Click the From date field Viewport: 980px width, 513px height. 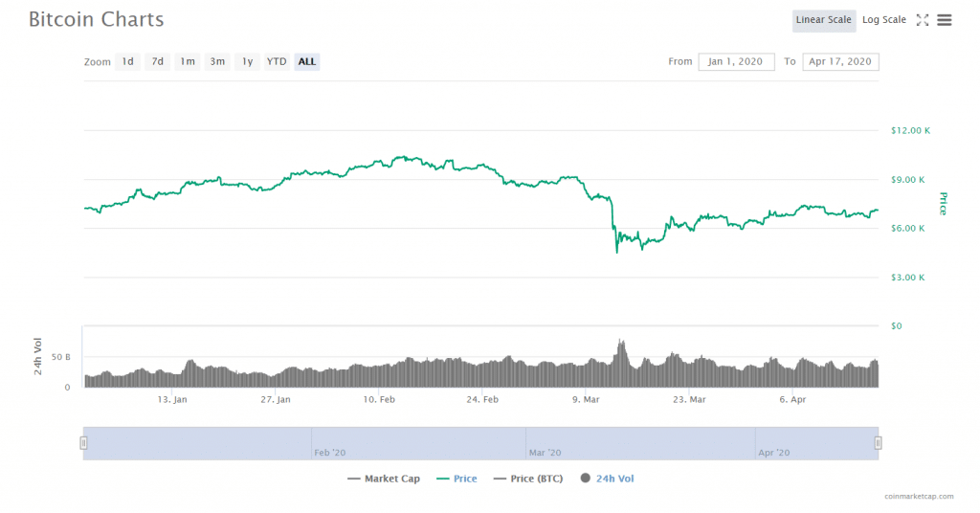click(x=736, y=62)
